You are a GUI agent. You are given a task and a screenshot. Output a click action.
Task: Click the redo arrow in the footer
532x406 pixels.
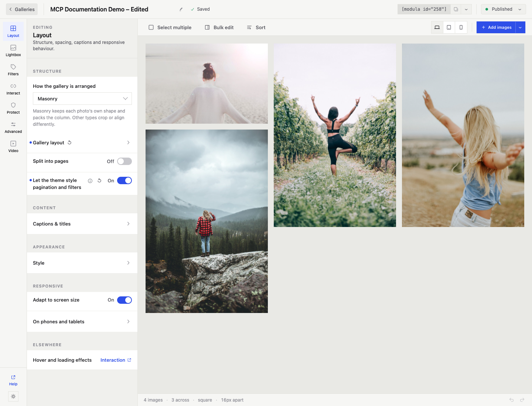522,400
